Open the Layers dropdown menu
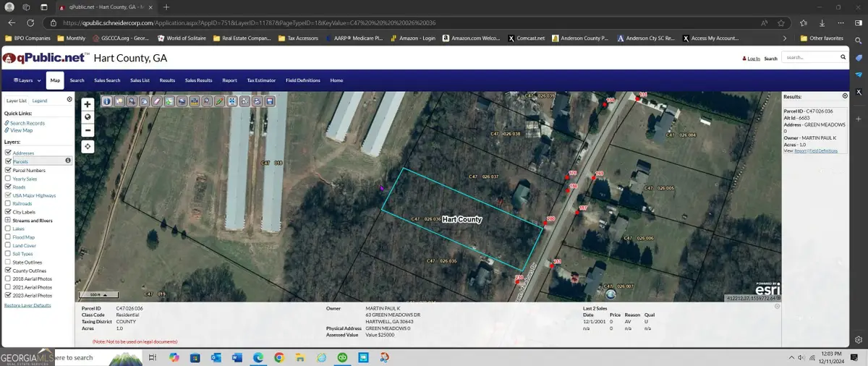Screen dimensions: 868x366 pos(26,80)
